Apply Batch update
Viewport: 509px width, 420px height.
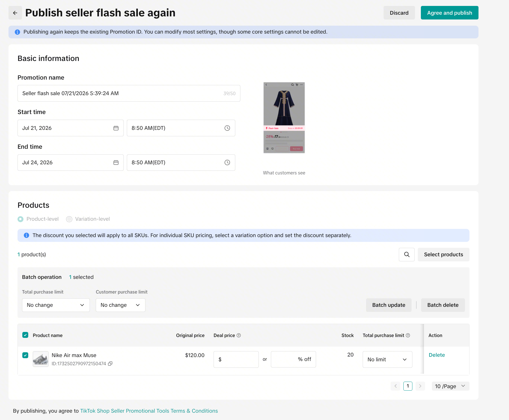click(389, 305)
